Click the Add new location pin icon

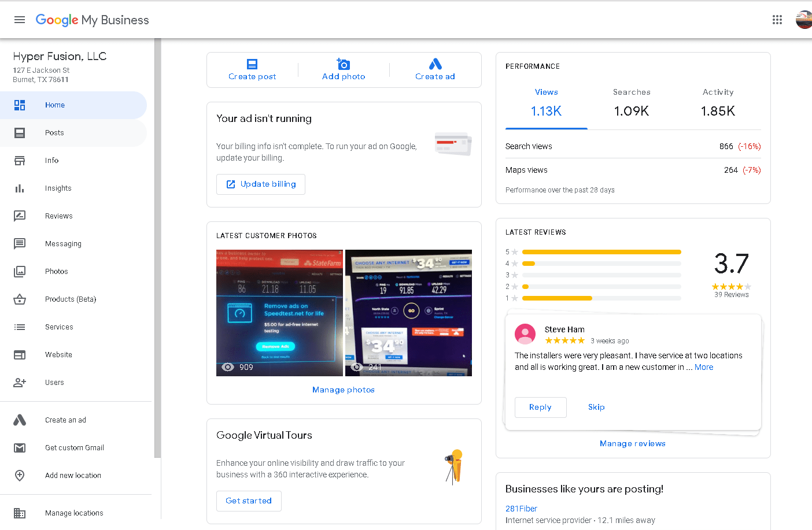[x=20, y=476]
